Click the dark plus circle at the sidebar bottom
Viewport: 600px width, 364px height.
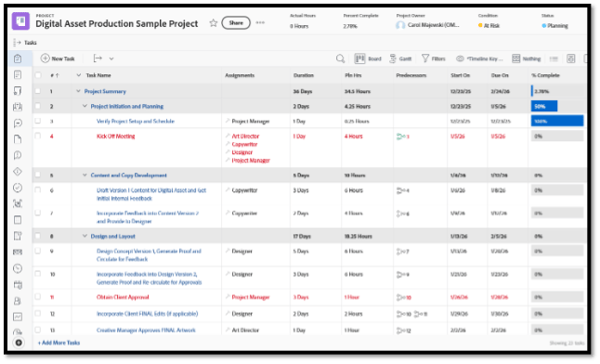tap(19, 343)
